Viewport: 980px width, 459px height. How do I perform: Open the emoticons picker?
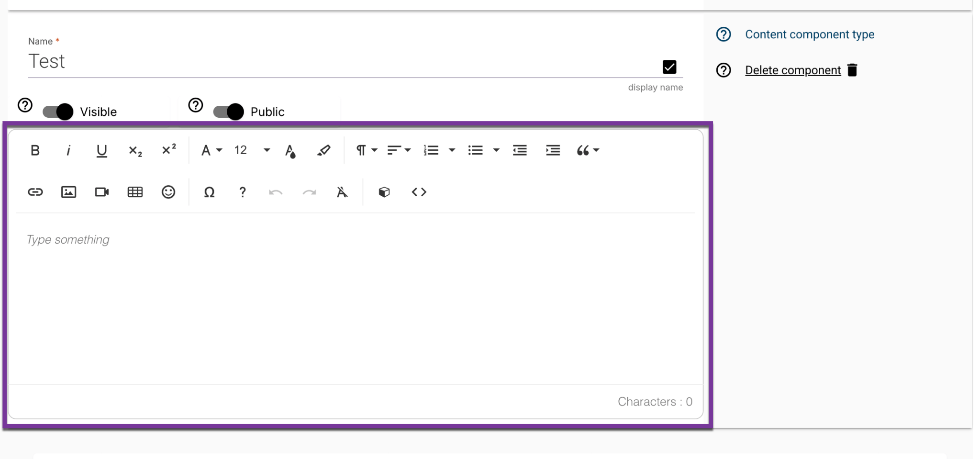[x=168, y=192]
